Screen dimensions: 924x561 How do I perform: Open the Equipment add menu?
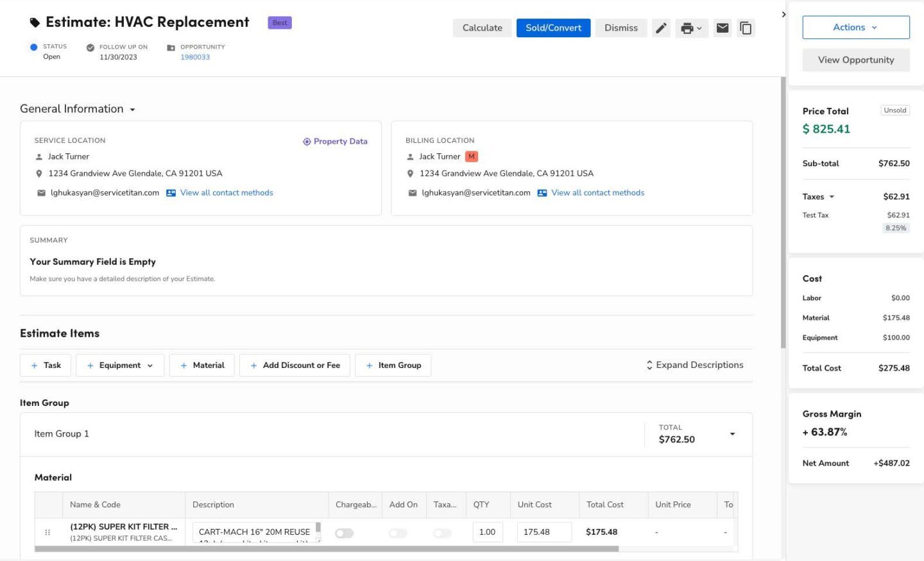(120, 365)
